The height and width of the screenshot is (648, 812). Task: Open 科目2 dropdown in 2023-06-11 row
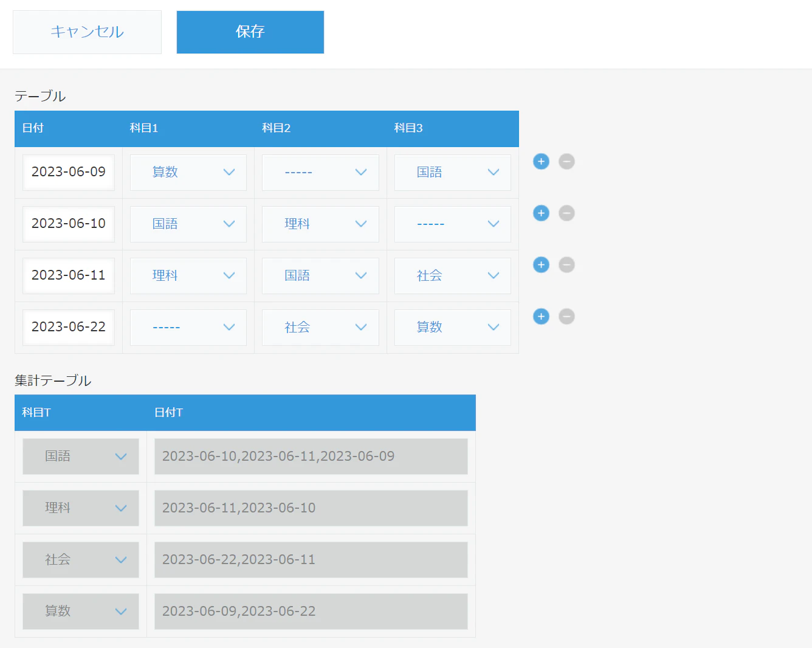[320, 276]
